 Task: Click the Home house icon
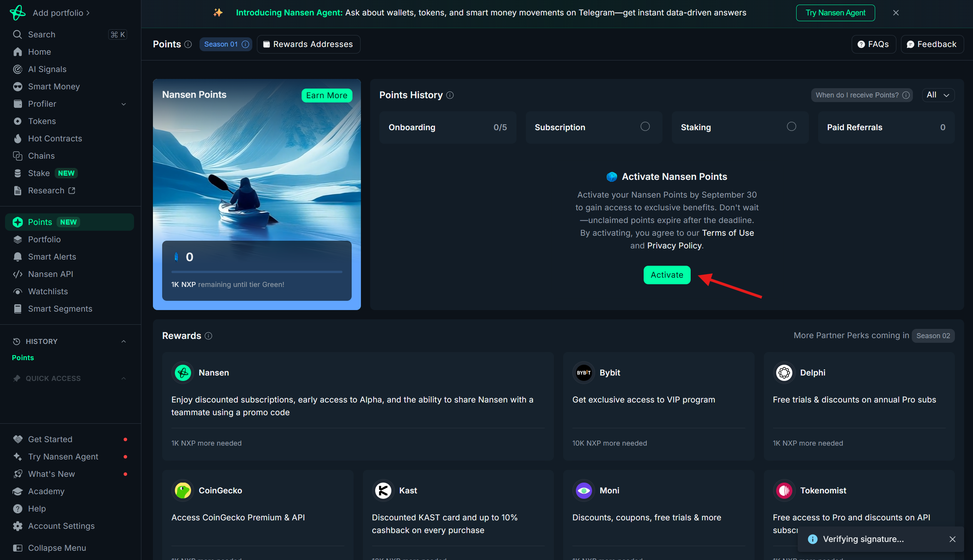click(17, 52)
